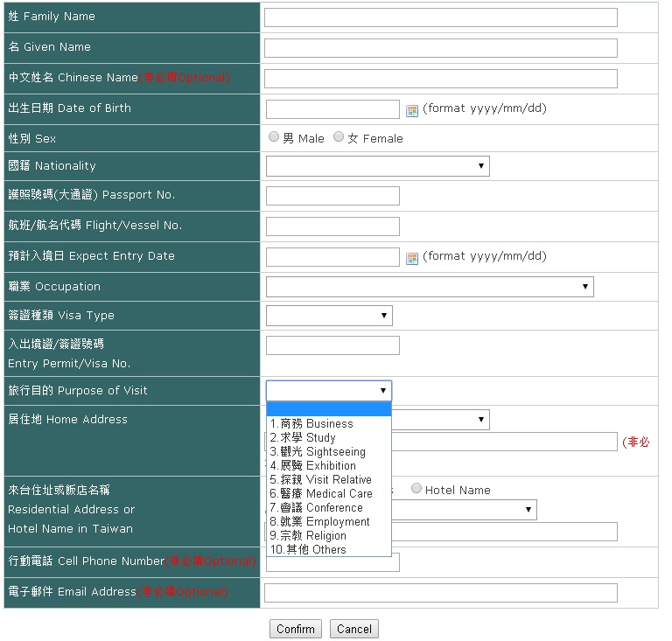Select the Female radio button
This screenshot has width=672, height=641.
(339, 136)
